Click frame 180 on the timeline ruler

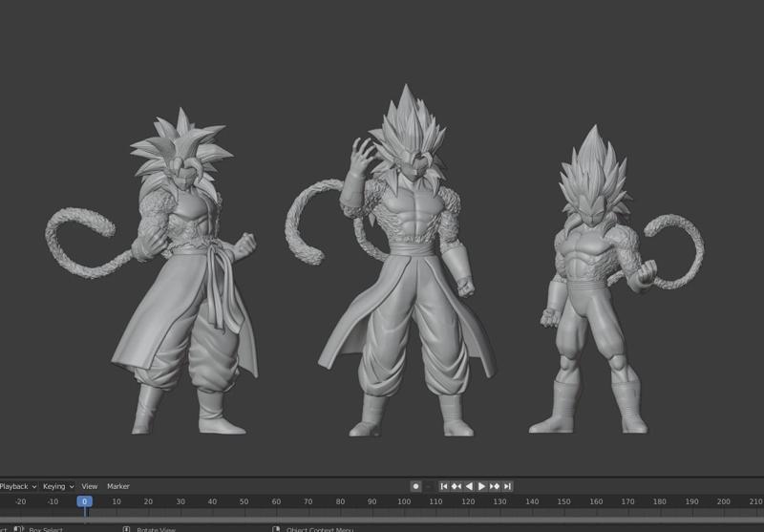(660, 501)
